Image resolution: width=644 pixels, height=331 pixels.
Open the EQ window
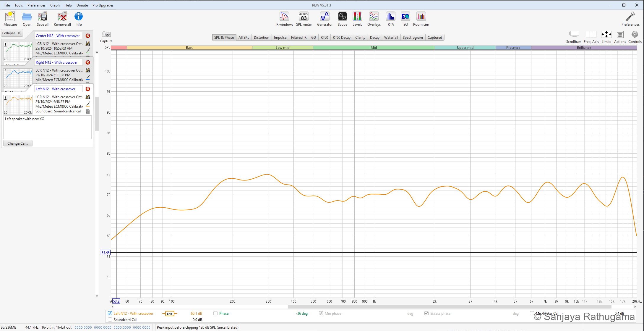(405, 17)
